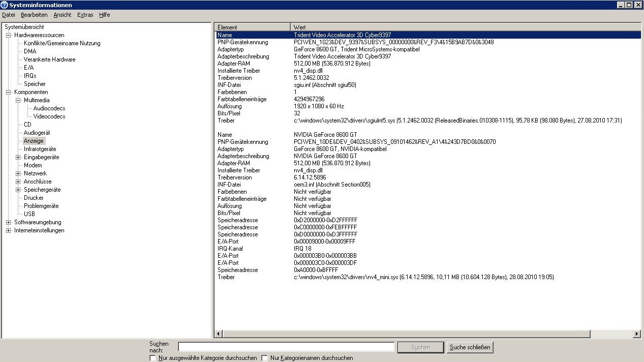Click Speicheradresse value 0xA0000-0xBFFFF
Image resolution: width=644 pixels, height=362 pixels.
[x=316, y=270]
